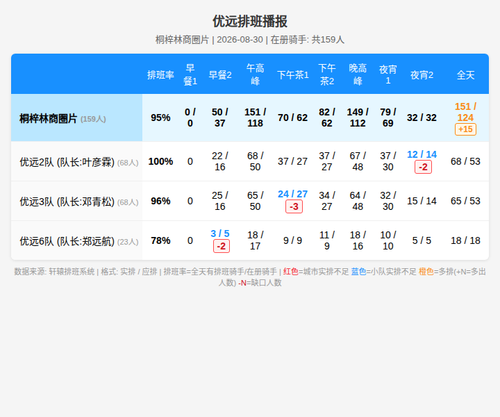Click the 22 / 16 早餐2 cell for 优远2队
The width and height of the screenshot is (500, 417).
coord(220,161)
